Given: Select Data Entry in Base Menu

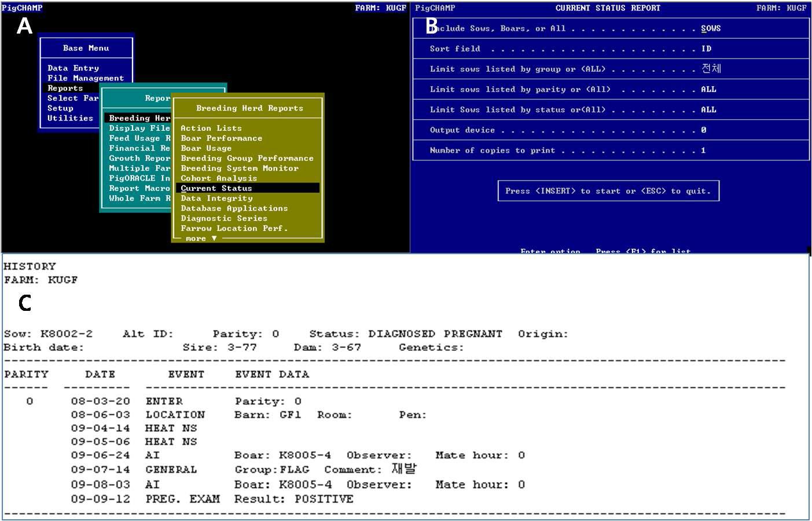Looking at the screenshot, I should tap(73, 68).
